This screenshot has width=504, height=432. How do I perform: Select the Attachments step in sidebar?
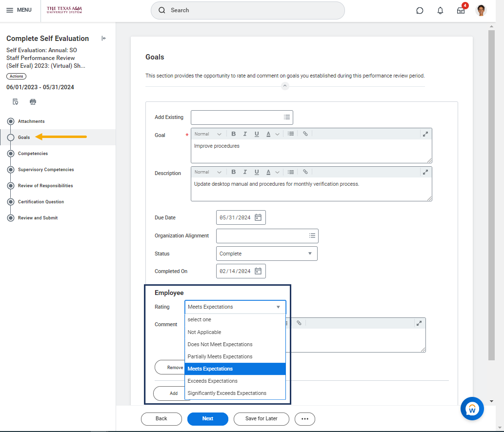31,121
